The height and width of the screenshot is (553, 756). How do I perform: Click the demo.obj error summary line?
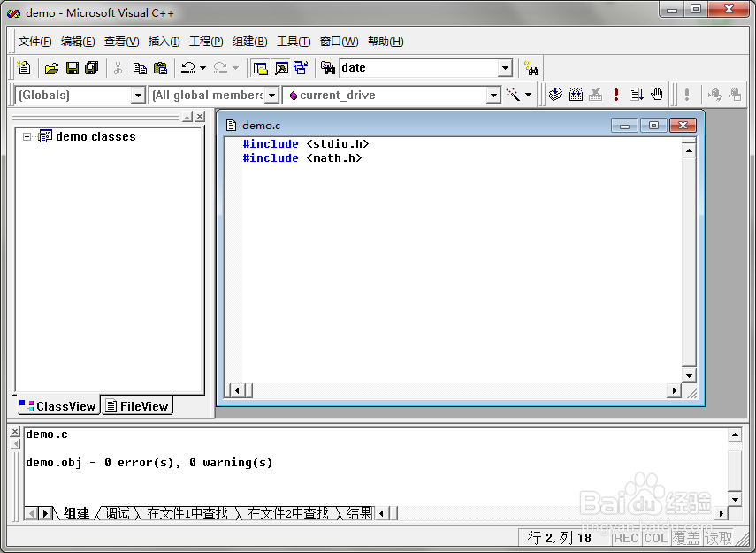pyautogui.click(x=149, y=463)
